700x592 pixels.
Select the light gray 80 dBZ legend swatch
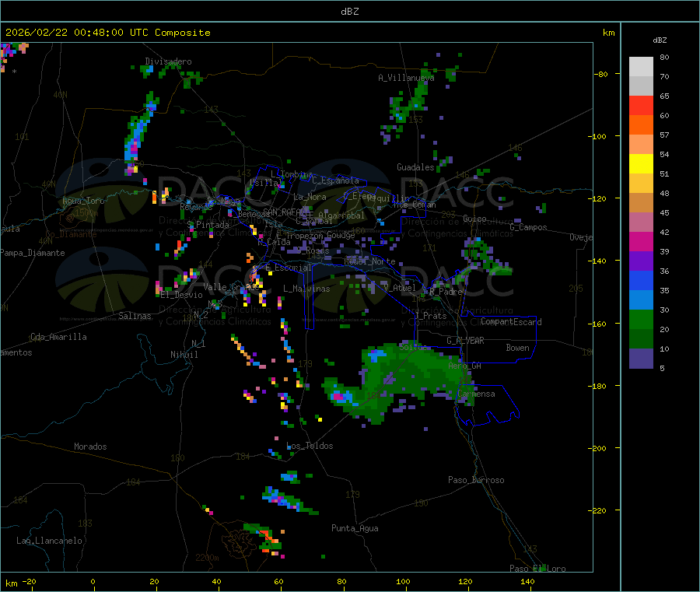click(641, 67)
